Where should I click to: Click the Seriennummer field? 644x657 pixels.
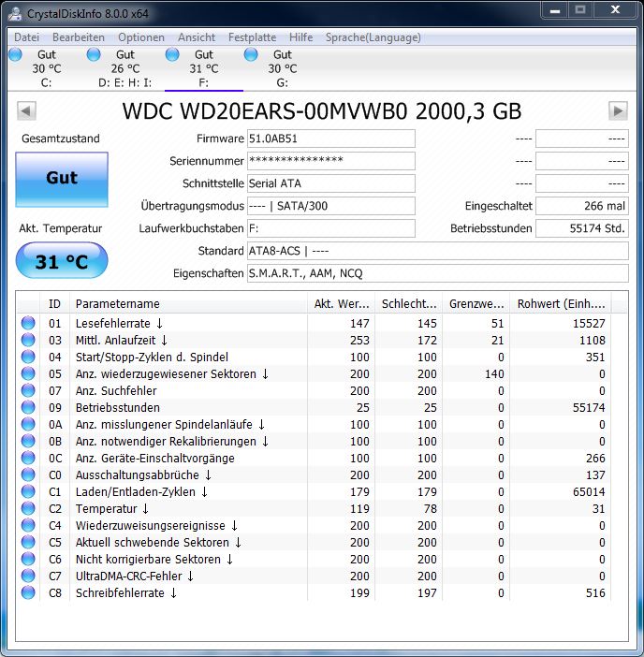tap(331, 161)
